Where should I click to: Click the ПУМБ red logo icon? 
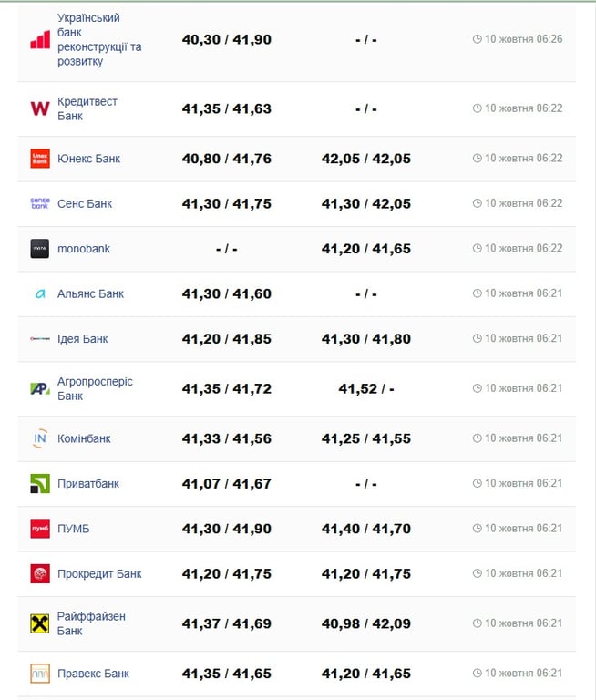pyautogui.click(x=40, y=529)
